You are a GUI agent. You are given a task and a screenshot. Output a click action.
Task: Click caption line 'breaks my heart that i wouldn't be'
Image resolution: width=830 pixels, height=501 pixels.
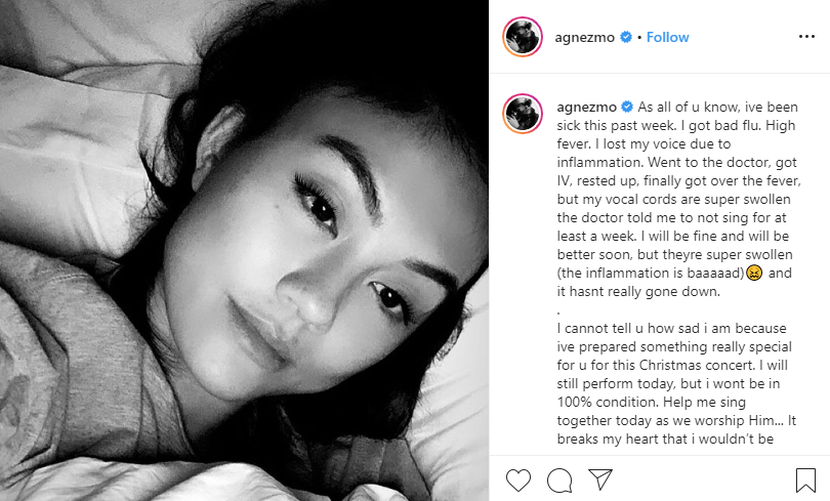coord(665,439)
